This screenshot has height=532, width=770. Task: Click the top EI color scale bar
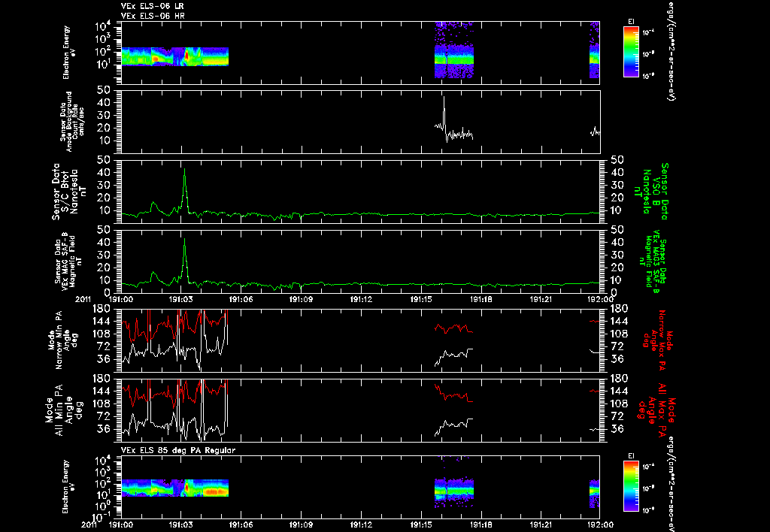click(x=631, y=52)
